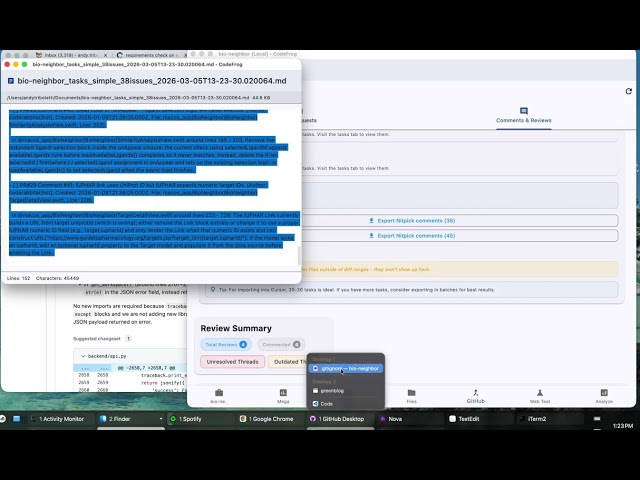The image size is (640, 480).
Task: Click the Suggested changeset label
Action: coord(97,338)
